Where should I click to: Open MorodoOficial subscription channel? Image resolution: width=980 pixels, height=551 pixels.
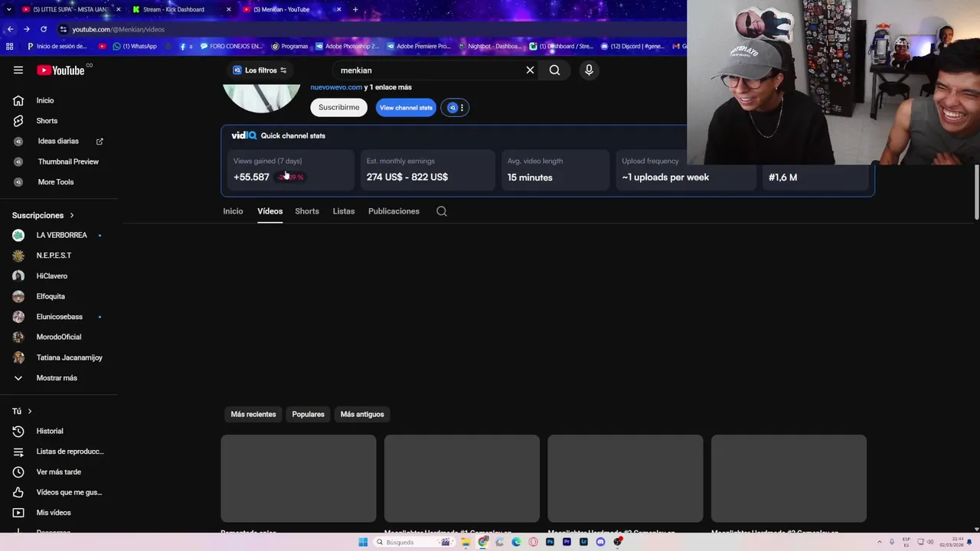[x=59, y=337]
